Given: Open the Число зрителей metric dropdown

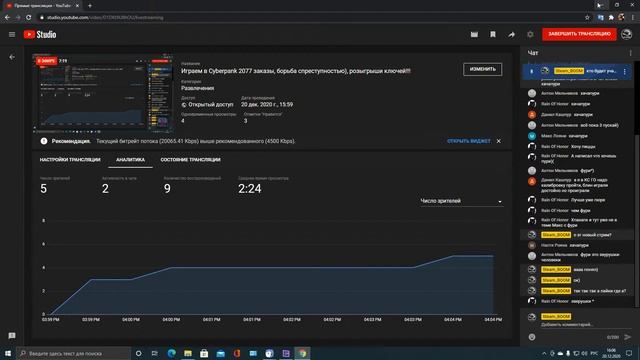Looking at the screenshot, I should pos(461,201).
